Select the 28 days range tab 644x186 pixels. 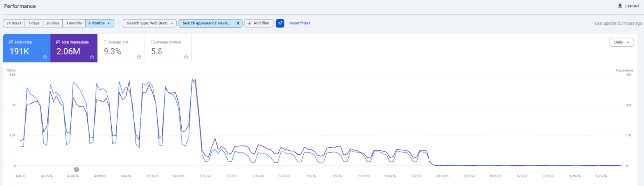pyautogui.click(x=53, y=23)
